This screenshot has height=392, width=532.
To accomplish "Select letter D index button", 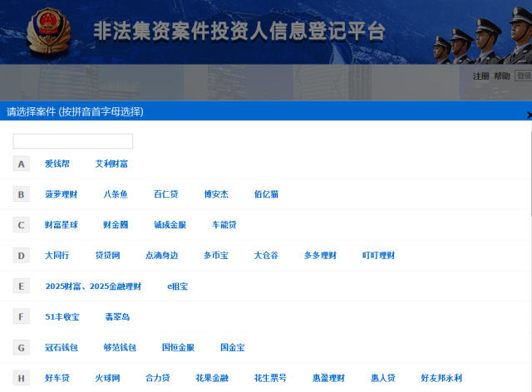I will [21, 255].
